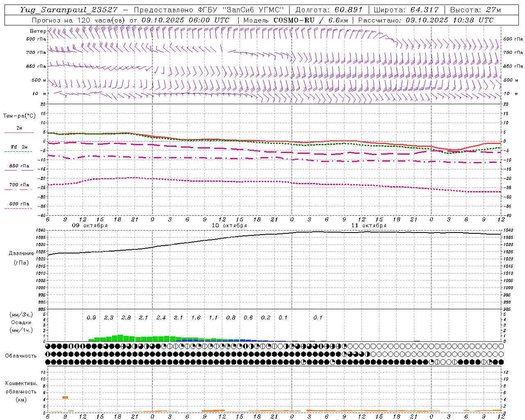
Task: Click the 10 м wind level label on the left
Action: (x=39, y=94)
